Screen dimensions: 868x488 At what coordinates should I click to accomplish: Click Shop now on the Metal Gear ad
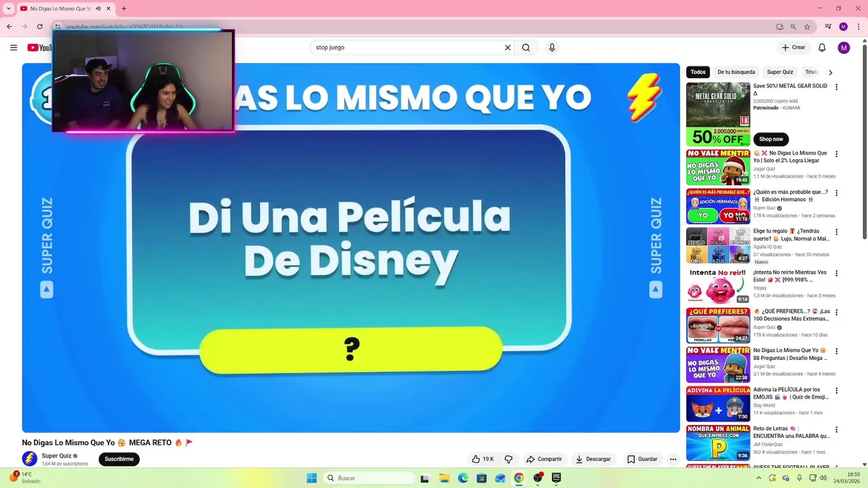click(x=771, y=139)
